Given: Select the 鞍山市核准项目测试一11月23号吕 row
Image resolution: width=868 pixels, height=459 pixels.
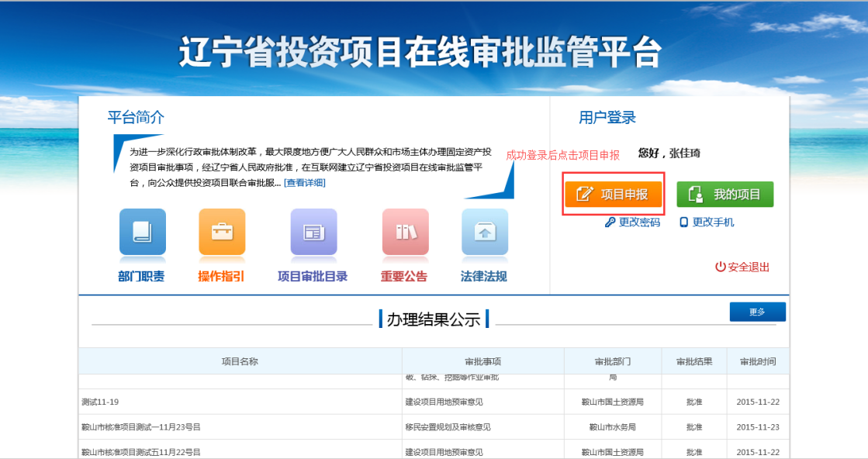Looking at the screenshot, I should (140, 427).
